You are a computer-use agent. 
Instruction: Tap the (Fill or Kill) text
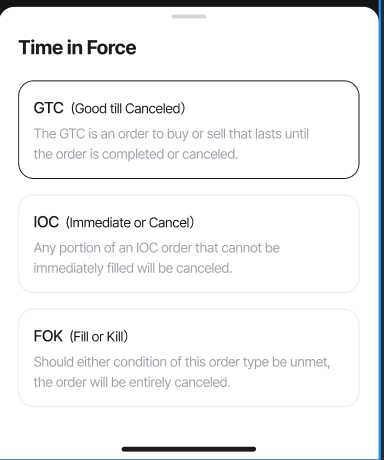[99, 337]
